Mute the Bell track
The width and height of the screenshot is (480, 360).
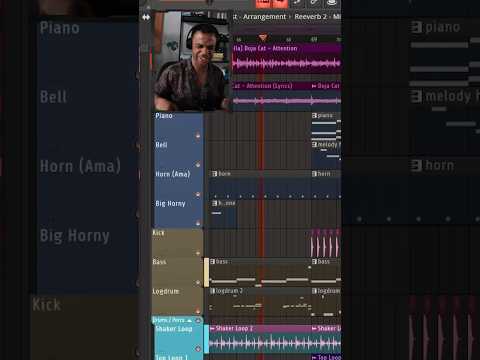pyautogui.click(x=198, y=164)
